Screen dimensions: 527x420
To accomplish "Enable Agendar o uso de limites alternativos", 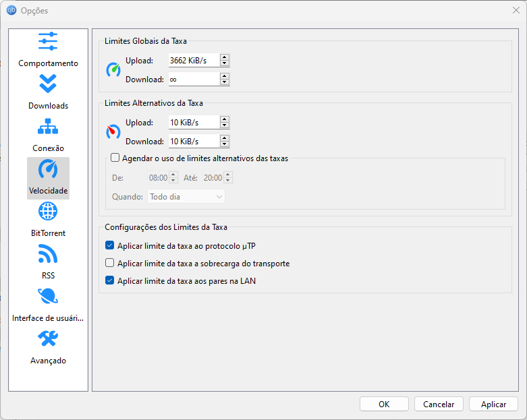I will click(115, 158).
